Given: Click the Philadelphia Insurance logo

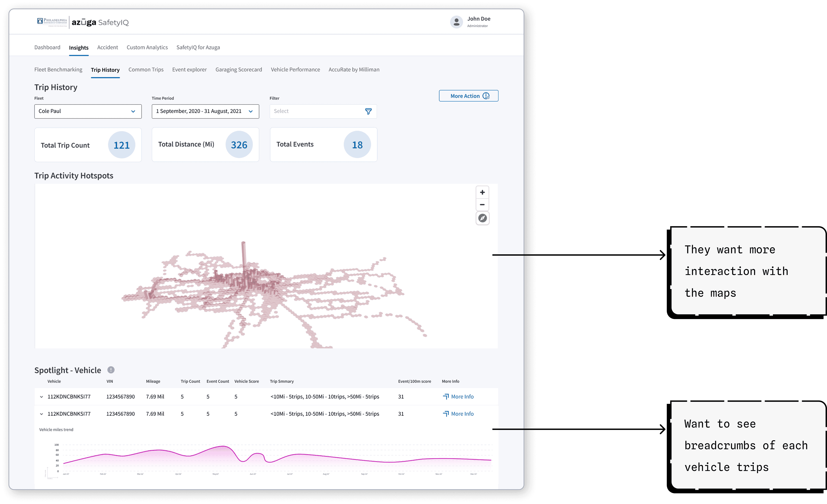Looking at the screenshot, I should tap(52, 21).
